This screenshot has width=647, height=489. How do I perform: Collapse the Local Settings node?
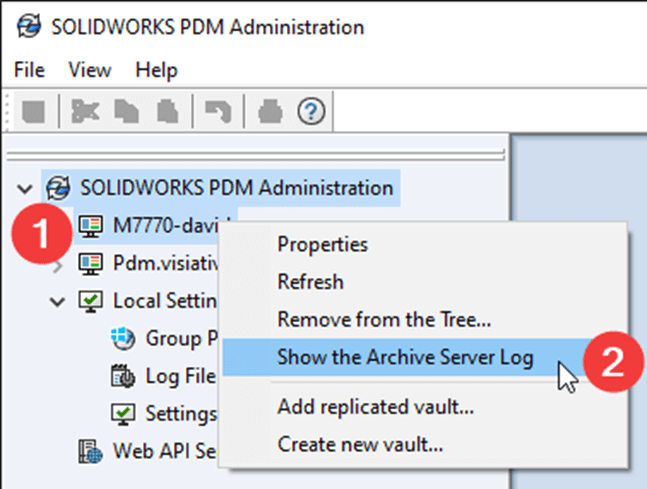[x=57, y=302]
